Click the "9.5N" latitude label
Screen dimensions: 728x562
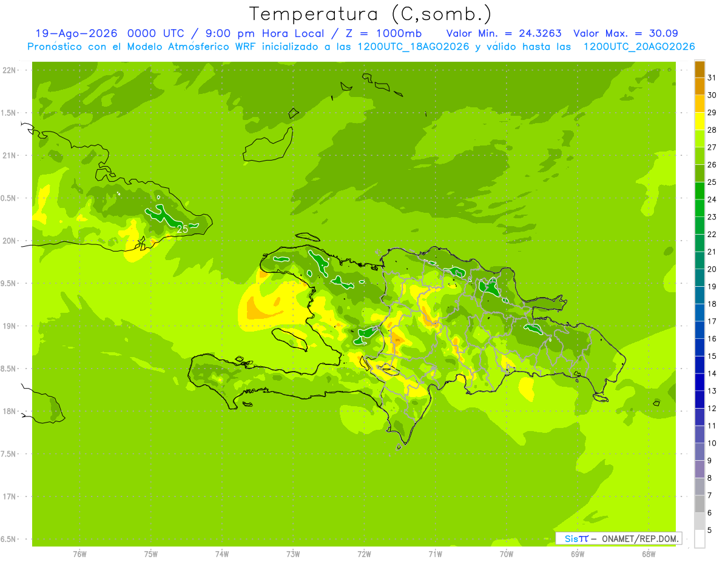pos(9,284)
